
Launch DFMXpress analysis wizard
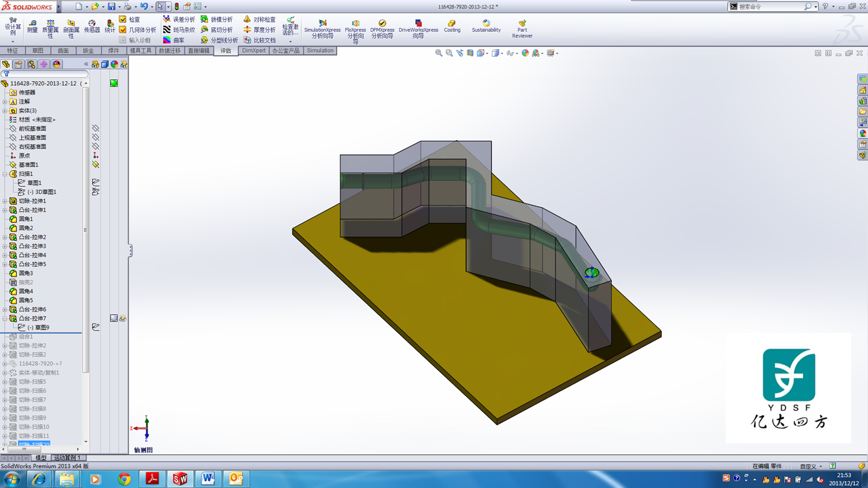tap(382, 29)
